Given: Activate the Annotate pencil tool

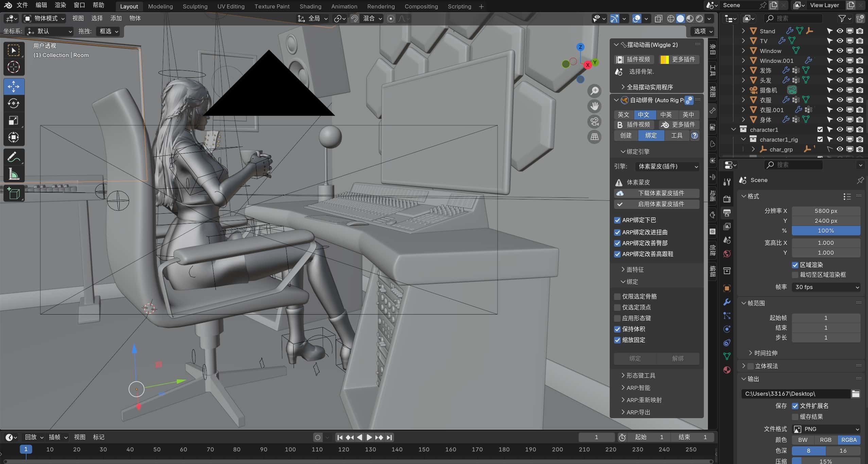Looking at the screenshot, I should 14,157.
